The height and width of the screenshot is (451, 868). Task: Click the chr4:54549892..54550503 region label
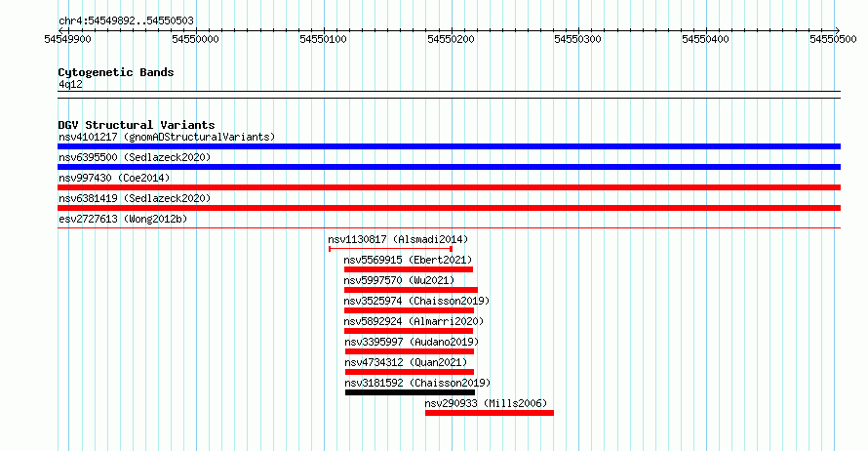tap(126, 20)
